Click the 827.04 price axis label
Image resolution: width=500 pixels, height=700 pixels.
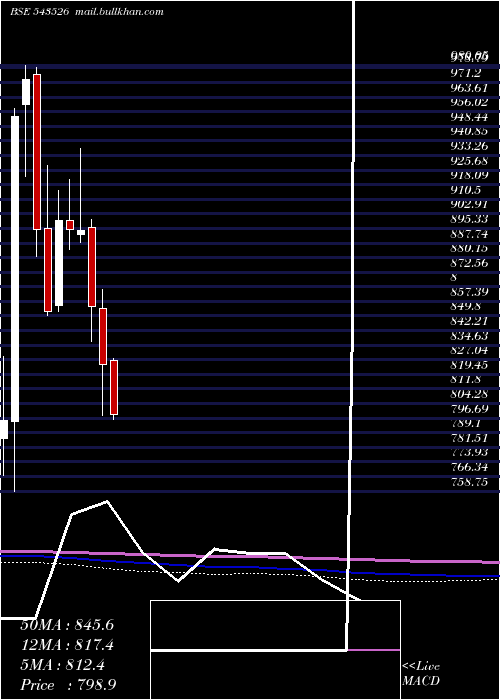[x=469, y=350]
